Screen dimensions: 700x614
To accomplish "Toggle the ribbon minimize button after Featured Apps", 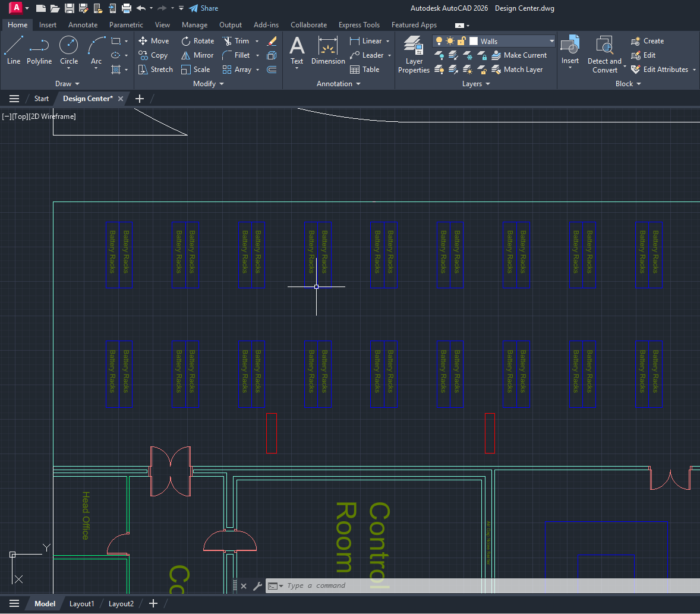I will (459, 26).
